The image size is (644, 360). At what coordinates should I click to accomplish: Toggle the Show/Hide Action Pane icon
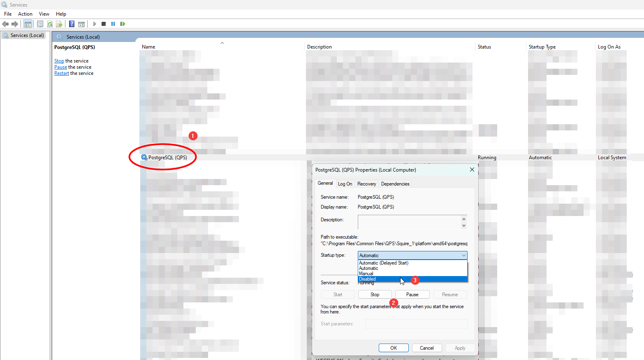click(81, 24)
